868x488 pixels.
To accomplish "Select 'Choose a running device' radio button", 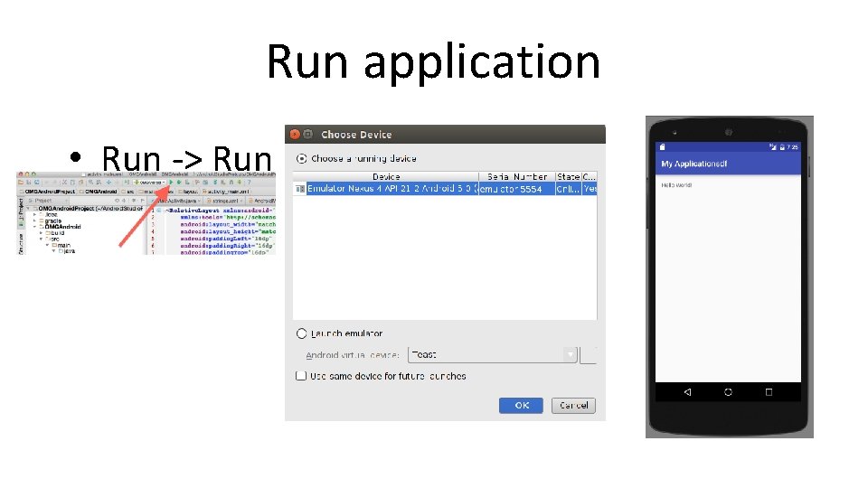I will click(301, 159).
